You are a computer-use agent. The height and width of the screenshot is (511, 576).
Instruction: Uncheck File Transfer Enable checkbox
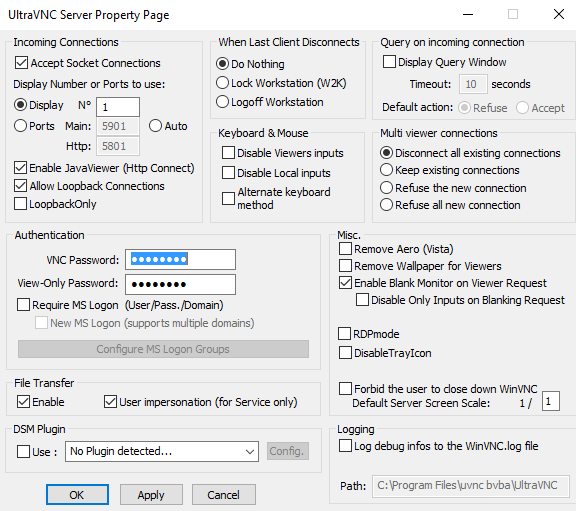tap(24, 402)
